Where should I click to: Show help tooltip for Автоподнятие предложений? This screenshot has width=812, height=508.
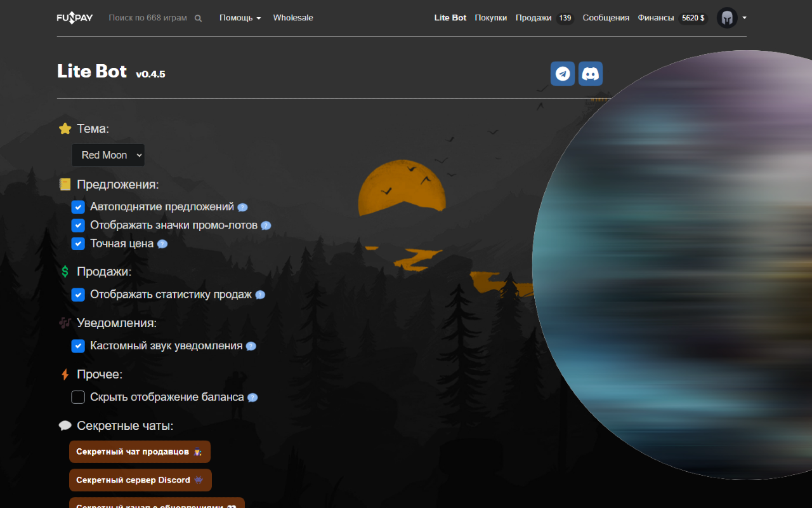click(x=242, y=207)
